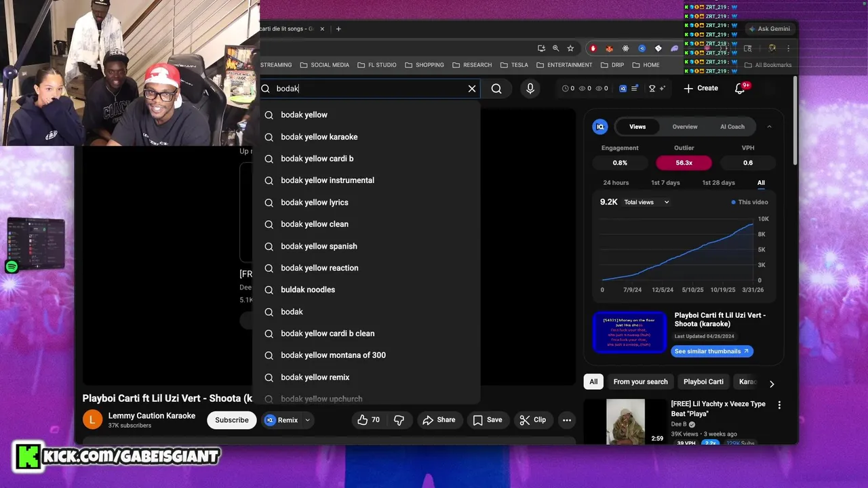Switch to the Overview tab in vidIQ panel

685,127
